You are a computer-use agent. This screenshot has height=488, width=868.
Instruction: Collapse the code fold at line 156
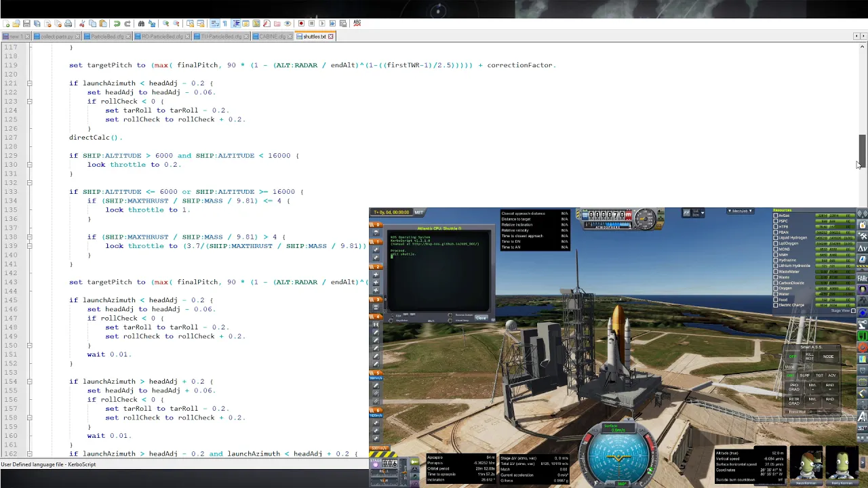coord(29,399)
